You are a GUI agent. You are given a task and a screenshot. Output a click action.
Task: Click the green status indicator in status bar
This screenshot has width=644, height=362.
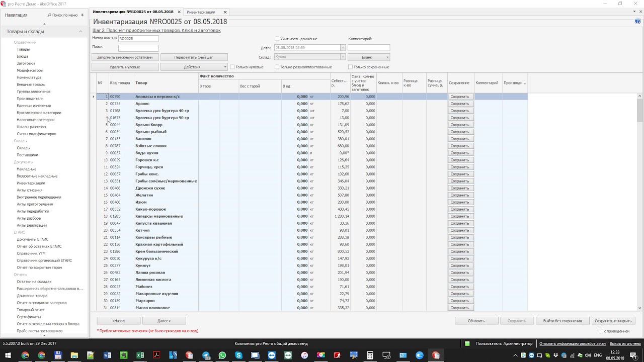point(467,343)
